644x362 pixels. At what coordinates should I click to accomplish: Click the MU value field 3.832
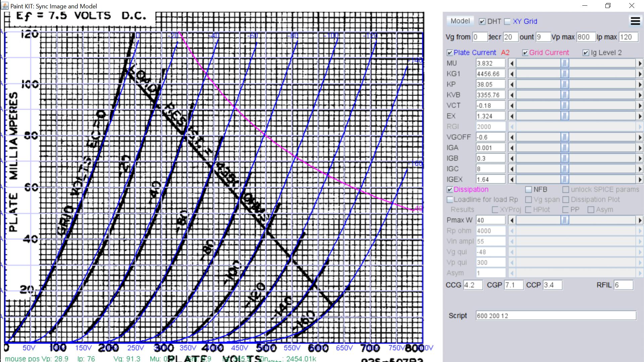tap(491, 63)
